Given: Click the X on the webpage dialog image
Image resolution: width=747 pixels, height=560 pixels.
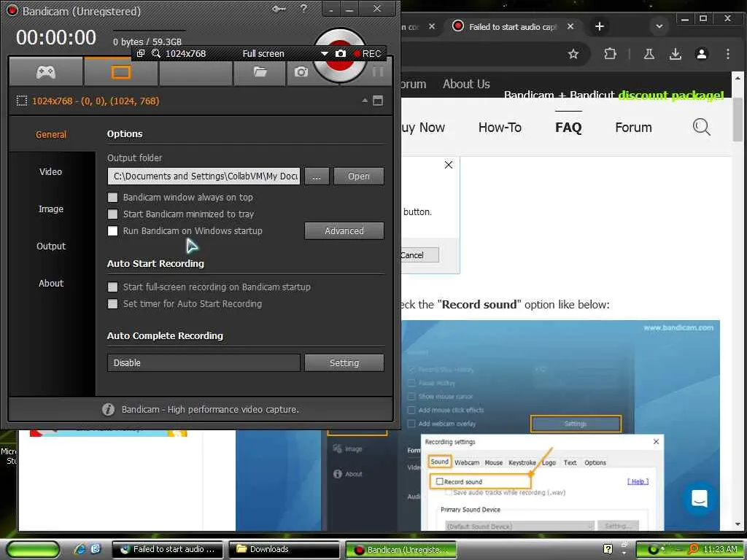Looking at the screenshot, I should click(x=449, y=165).
